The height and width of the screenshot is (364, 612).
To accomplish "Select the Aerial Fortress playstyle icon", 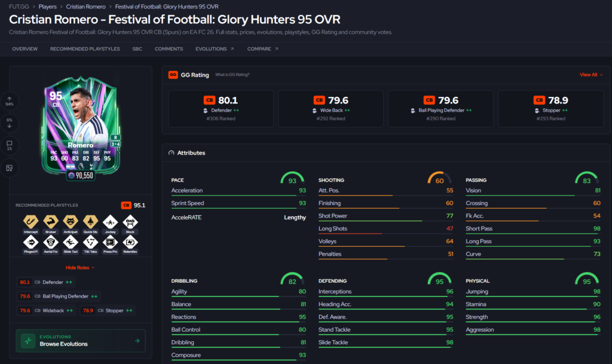I will pos(51,242).
